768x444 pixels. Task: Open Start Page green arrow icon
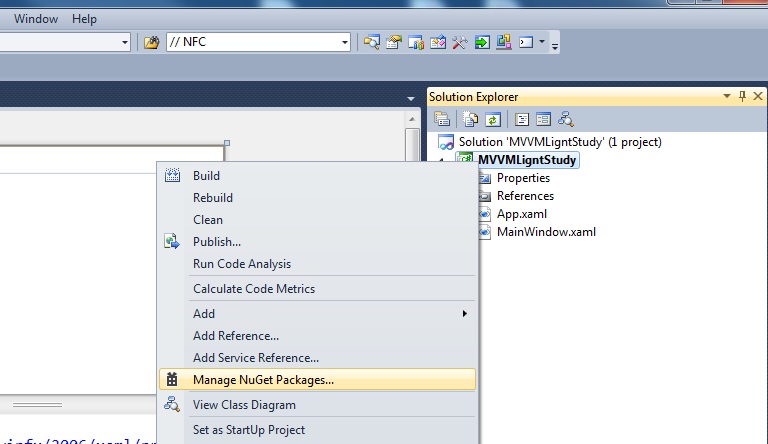pyautogui.click(x=482, y=42)
